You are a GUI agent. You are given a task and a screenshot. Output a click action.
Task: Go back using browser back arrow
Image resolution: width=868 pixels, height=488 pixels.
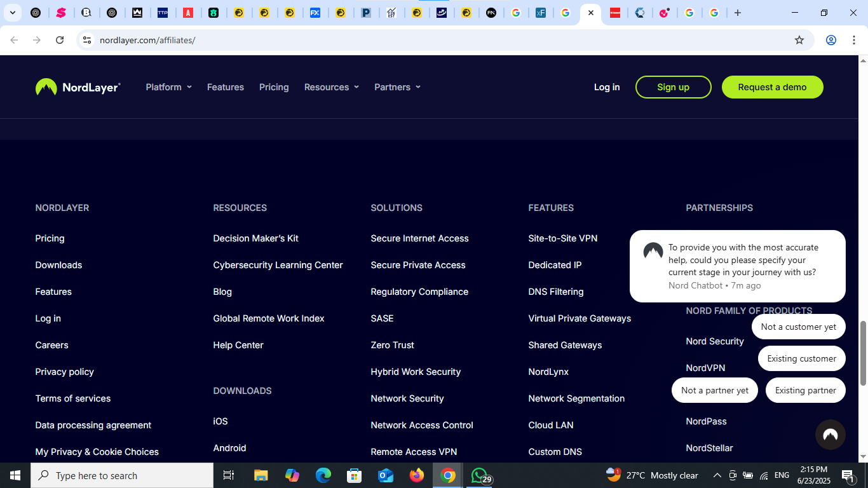pyautogui.click(x=14, y=40)
